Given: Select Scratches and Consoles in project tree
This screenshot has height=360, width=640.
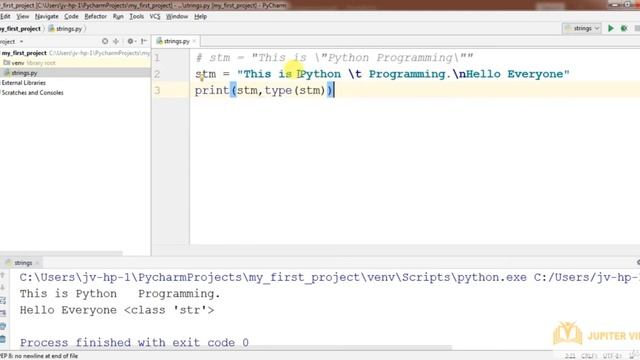Looking at the screenshot, I should 32,93.
